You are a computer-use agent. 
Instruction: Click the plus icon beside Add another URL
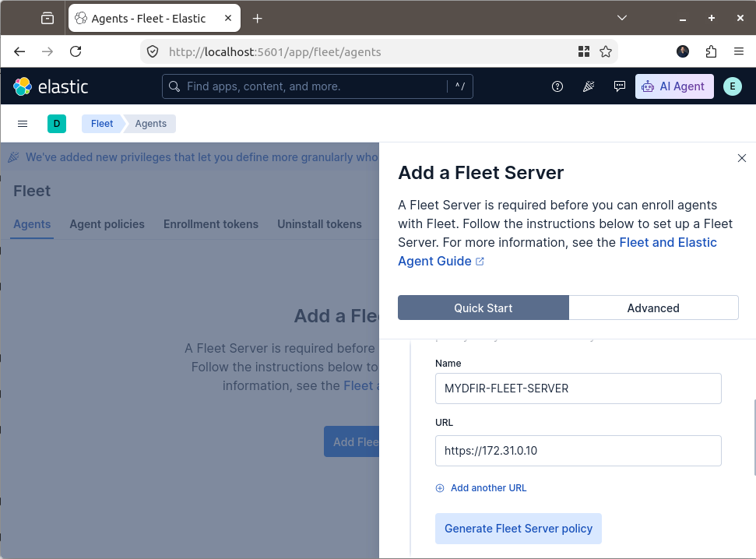coord(440,488)
